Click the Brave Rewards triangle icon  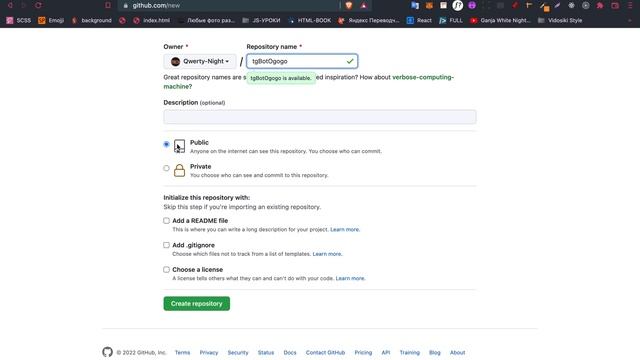click(x=364, y=5)
